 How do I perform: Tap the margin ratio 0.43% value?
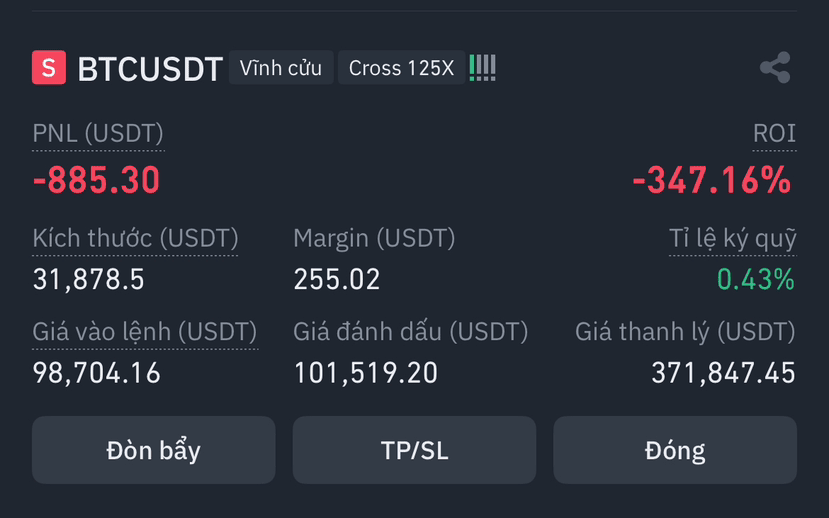pos(756,279)
